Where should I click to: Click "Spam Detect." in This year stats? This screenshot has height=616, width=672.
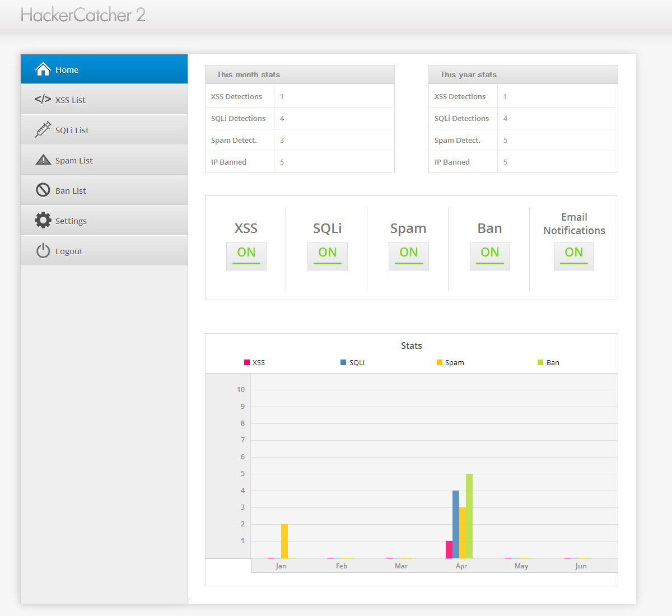tap(457, 140)
